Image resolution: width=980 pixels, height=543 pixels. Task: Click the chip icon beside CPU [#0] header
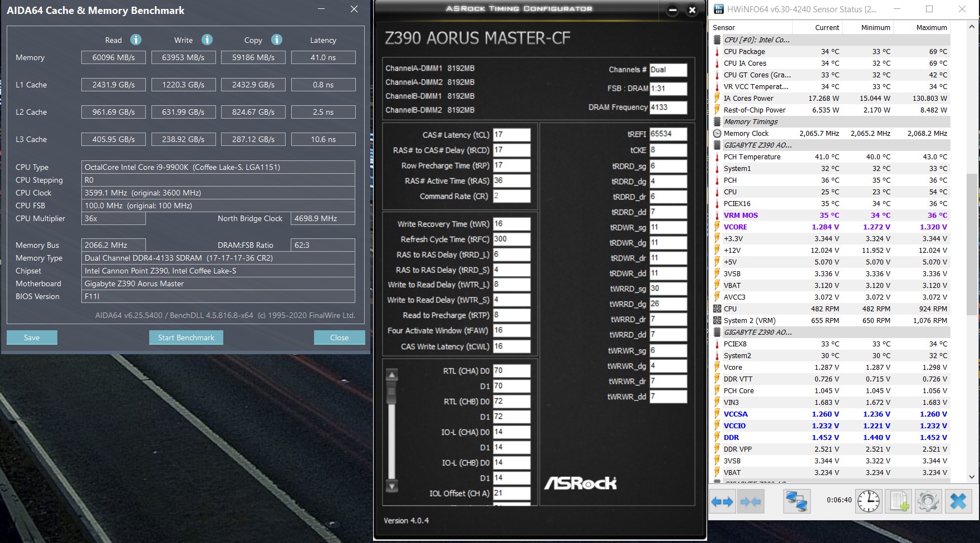pos(717,40)
